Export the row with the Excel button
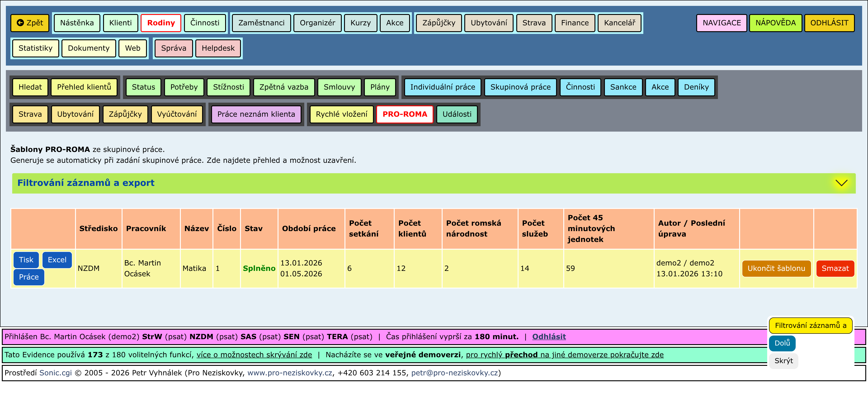Viewport: 868px width, 407px height. (57, 260)
